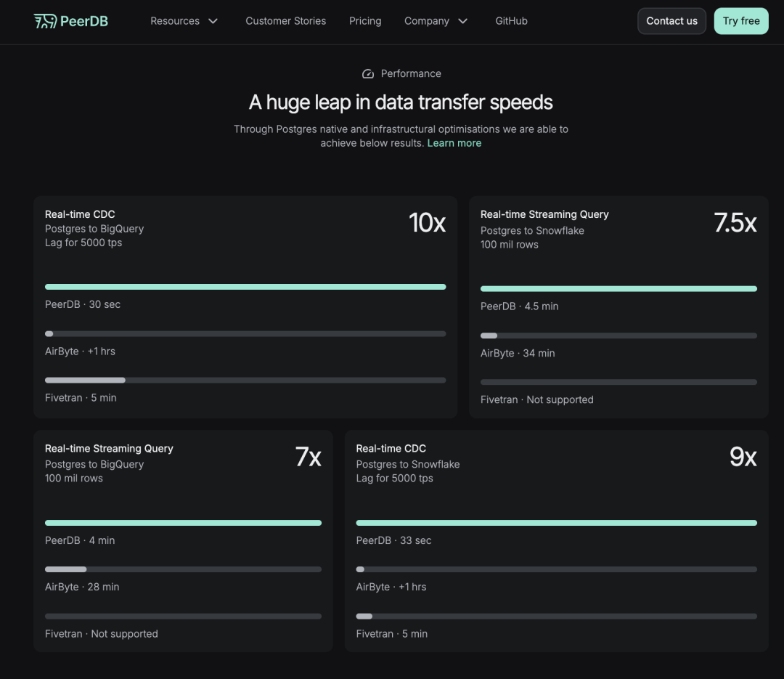Click PeerDB 30 sec progress bar
Viewport: 784px width, 679px height.
[x=245, y=287]
